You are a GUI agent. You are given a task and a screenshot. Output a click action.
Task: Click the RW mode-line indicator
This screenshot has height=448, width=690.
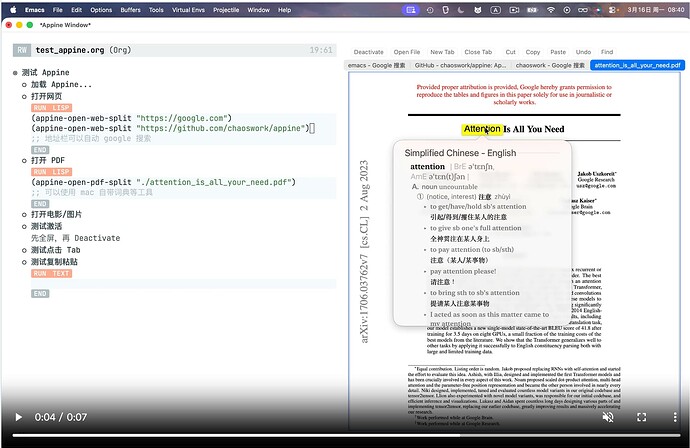(22, 50)
